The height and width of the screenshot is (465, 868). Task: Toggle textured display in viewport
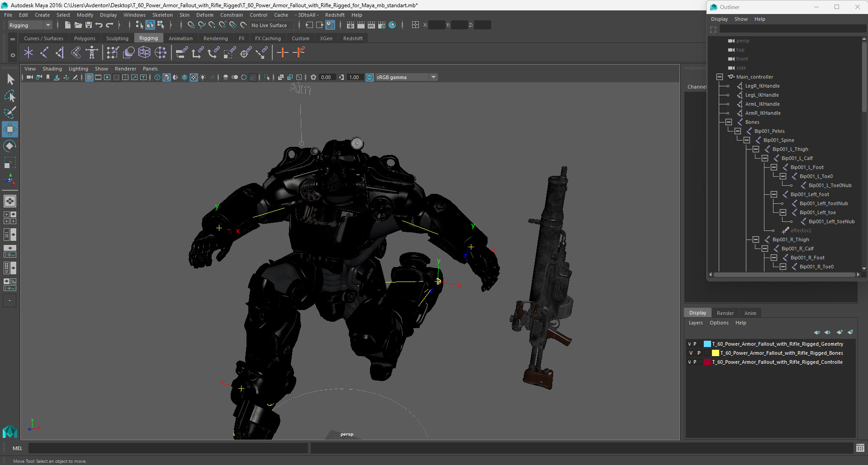tap(194, 77)
